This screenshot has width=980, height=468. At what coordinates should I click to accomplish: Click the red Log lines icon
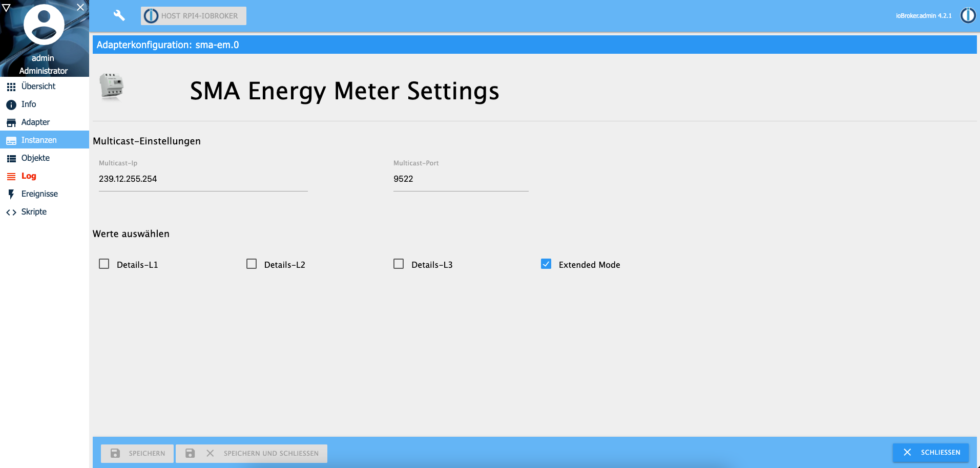(11, 177)
